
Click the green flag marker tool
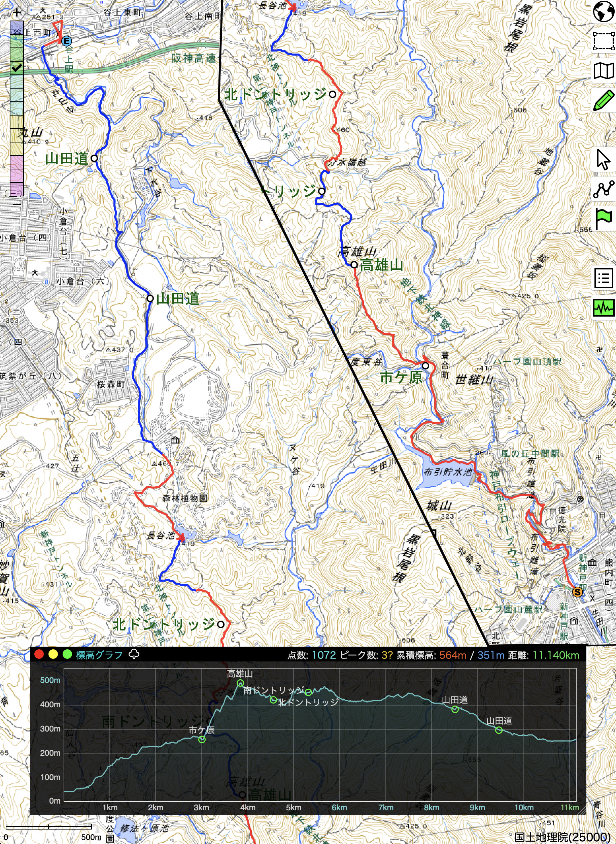pyautogui.click(x=604, y=219)
